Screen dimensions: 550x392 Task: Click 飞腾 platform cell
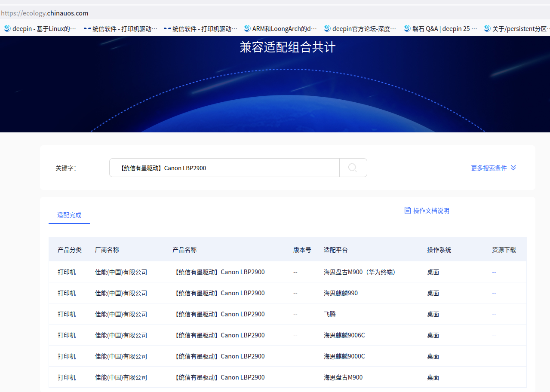[330, 314]
